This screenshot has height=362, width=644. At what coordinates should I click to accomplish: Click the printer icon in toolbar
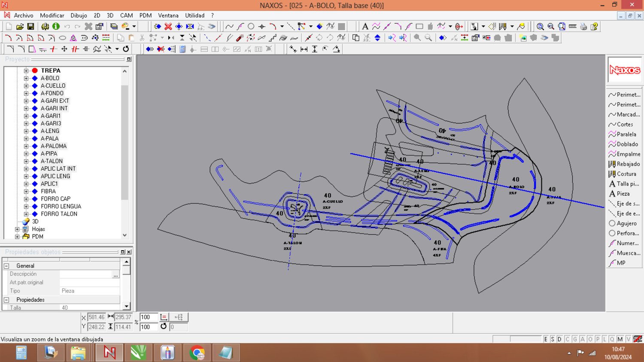click(x=583, y=27)
